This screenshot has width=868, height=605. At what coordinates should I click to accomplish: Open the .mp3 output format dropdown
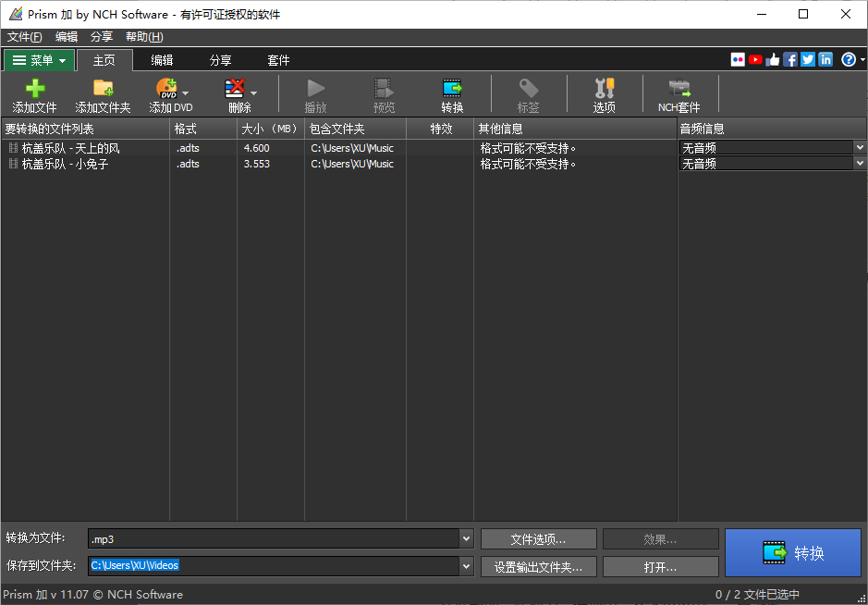click(465, 538)
